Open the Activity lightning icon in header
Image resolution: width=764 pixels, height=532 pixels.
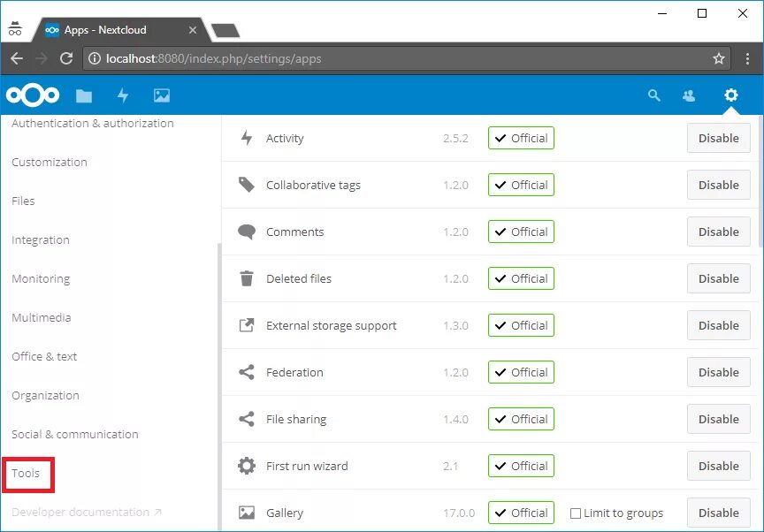pyautogui.click(x=123, y=95)
